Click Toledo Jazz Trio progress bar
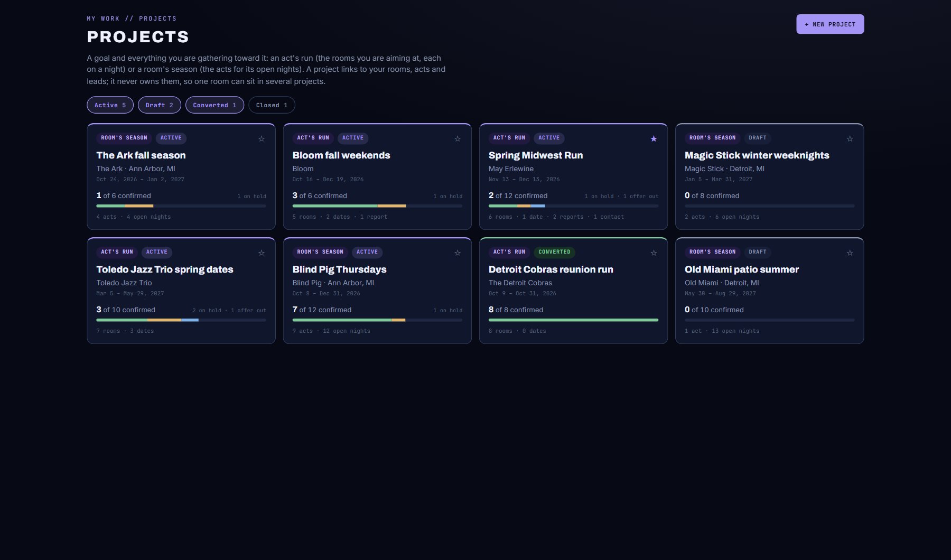Image resolution: width=951 pixels, height=560 pixels. [x=181, y=320]
